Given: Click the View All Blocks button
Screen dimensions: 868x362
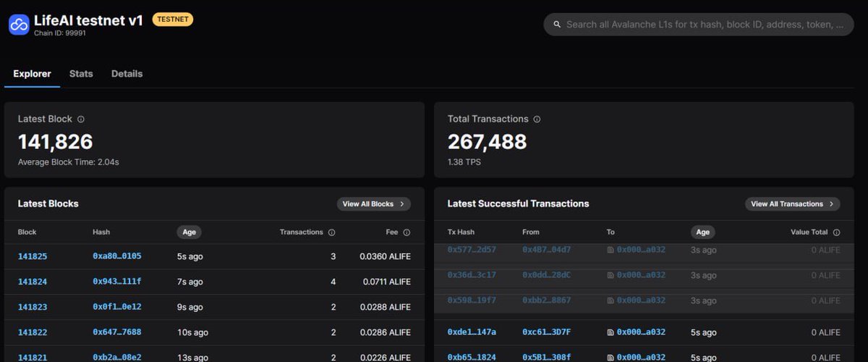Looking at the screenshot, I should coord(374,204).
